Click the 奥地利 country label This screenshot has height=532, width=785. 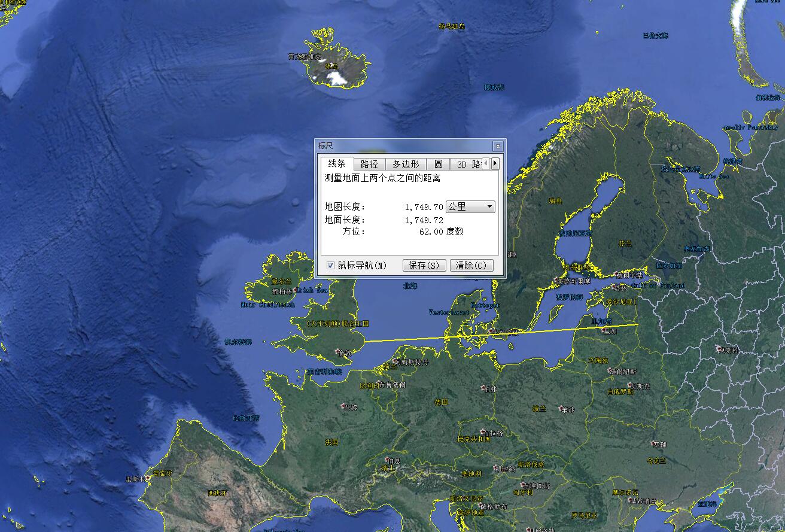pos(471,473)
